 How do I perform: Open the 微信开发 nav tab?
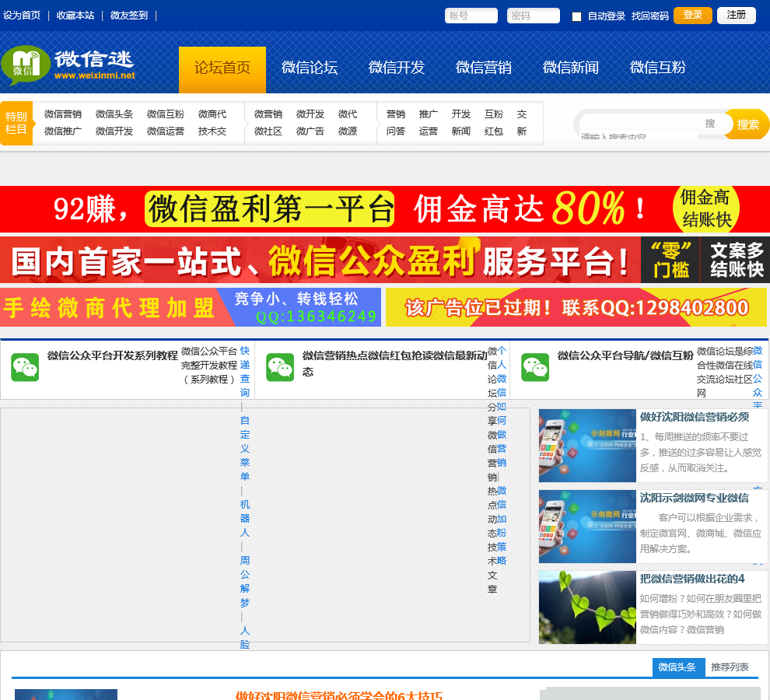click(x=397, y=68)
